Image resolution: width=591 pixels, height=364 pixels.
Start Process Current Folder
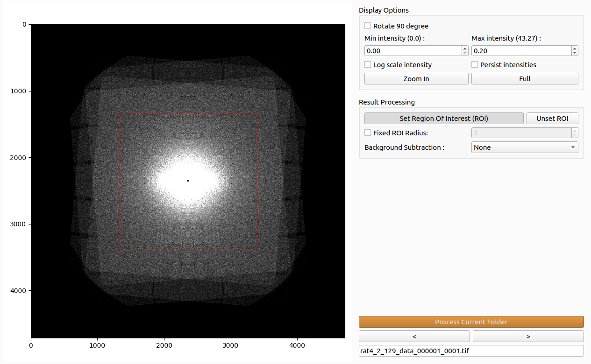[x=471, y=322]
